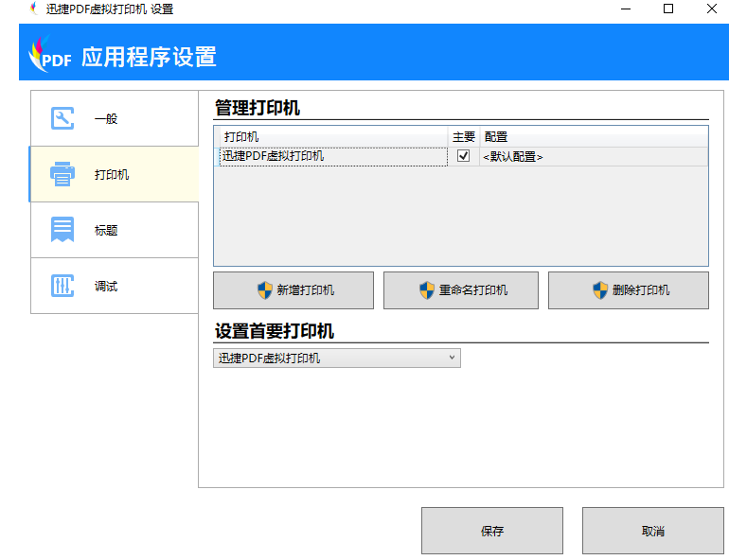Viewport: 729px width, 560px height.
Task: Click the 打印机 column header
Action: [x=333, y=137]
